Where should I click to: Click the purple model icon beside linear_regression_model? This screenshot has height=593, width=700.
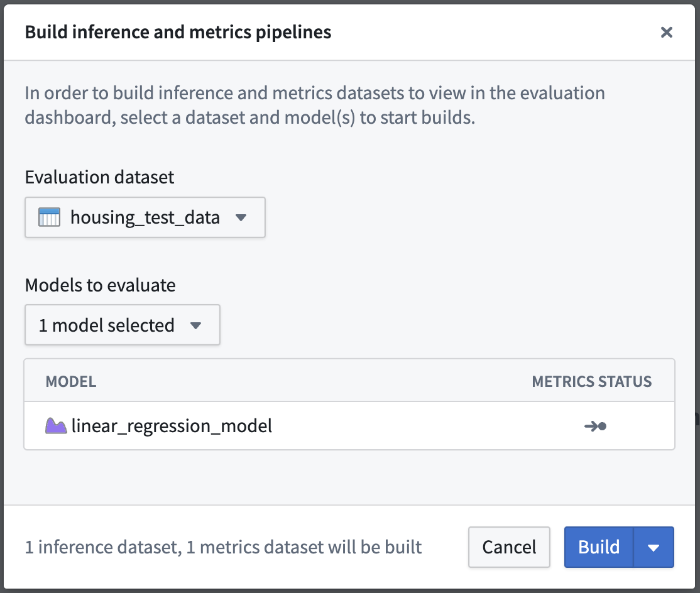coord(56,426)
